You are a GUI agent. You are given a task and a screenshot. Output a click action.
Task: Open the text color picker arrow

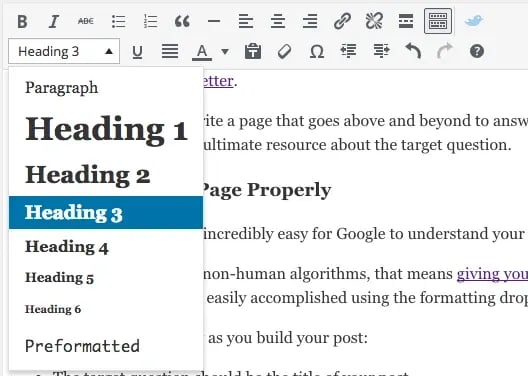click(225, 52)
